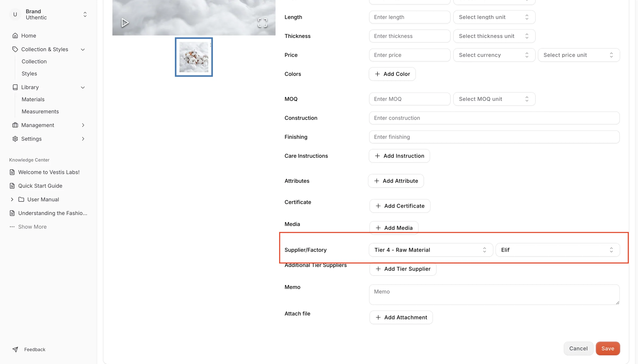Focus the Enter MOQ field
The height and width of the screenshot is (364, 638).
[x=410, y=99]
